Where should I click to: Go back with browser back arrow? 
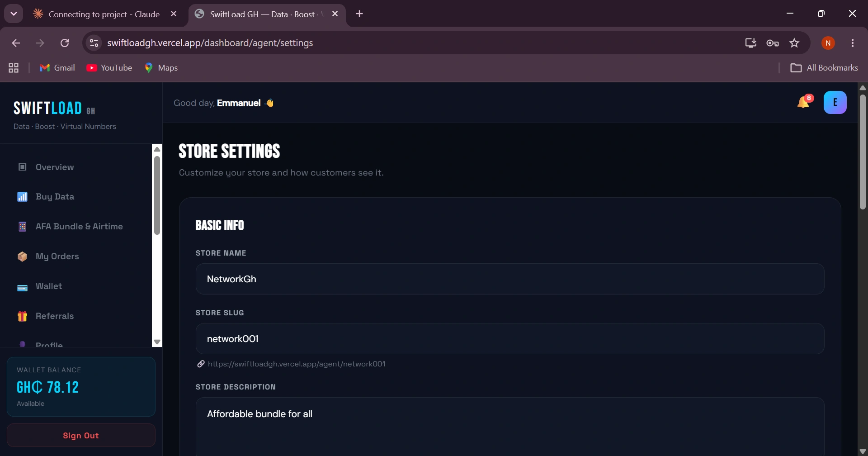pos(16,43)
